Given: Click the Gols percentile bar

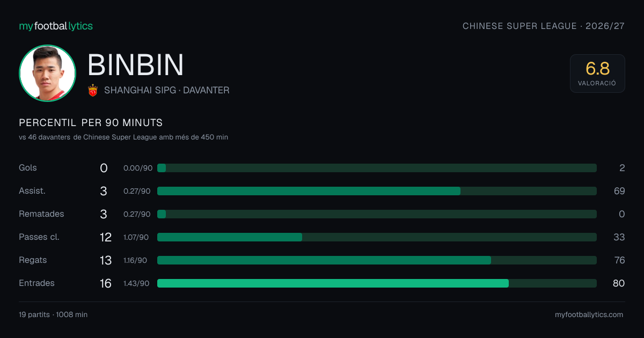Looking at the screenshot, I should (377, 168).
